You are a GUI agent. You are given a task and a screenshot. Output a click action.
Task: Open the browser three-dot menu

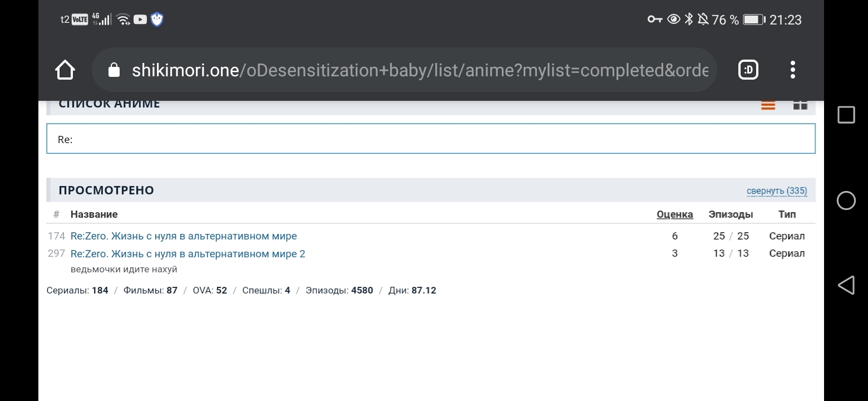click(x=792, y=70)
